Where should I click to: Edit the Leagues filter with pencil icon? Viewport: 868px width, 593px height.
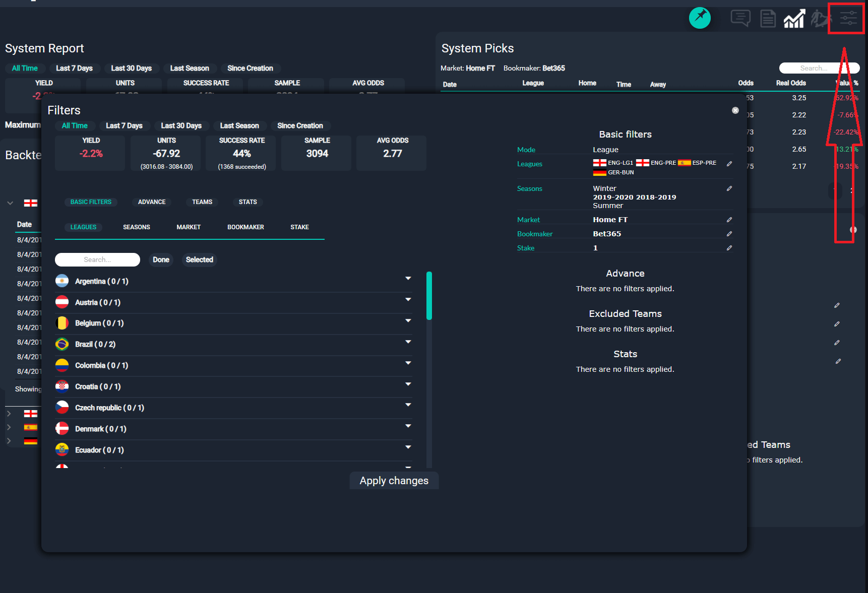coord(730,163)
